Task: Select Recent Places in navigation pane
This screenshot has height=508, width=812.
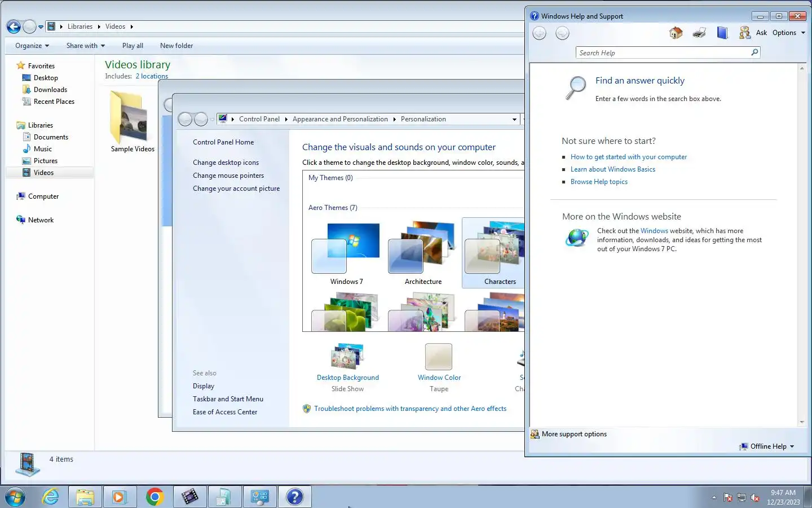Action: (54, 102)
